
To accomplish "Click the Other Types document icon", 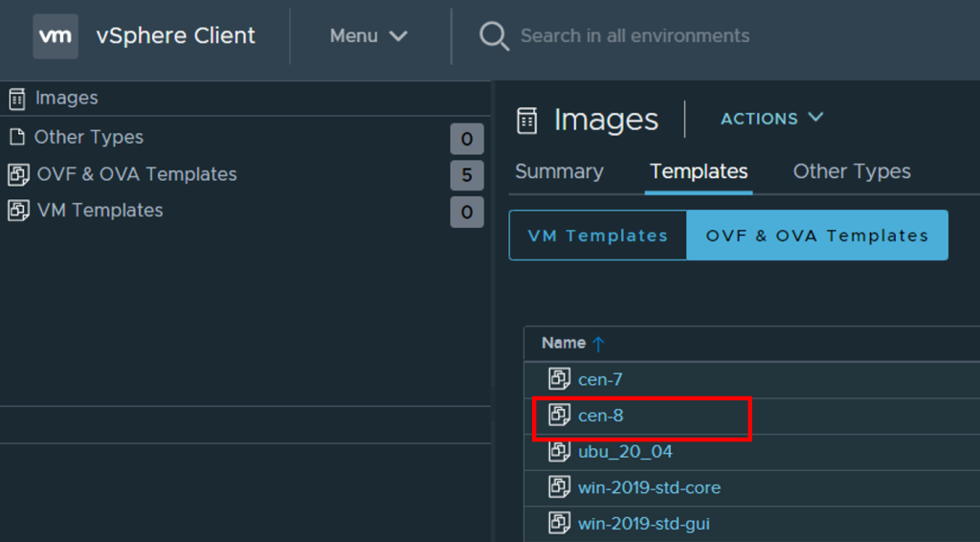I will (16, 137).
